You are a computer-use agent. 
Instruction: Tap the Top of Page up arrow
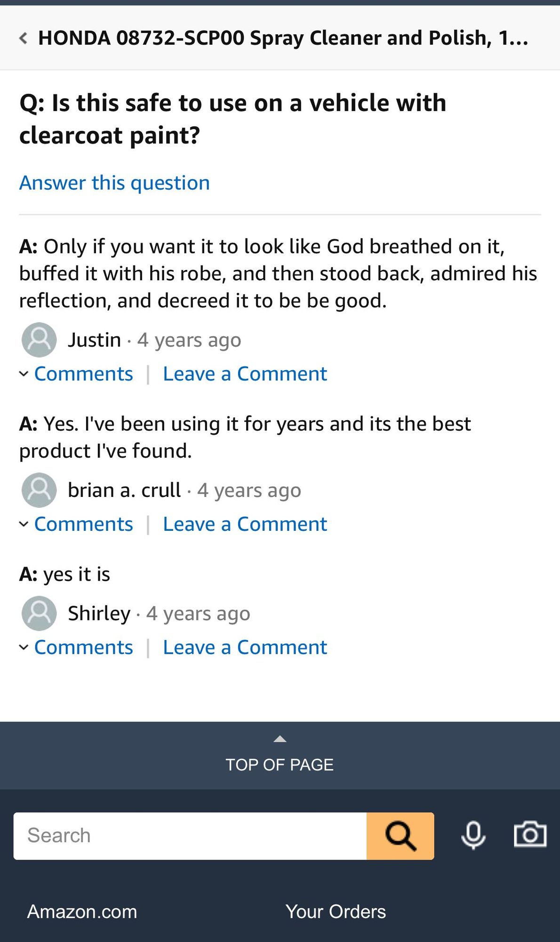pyautogui.click(x=280, y=739)
